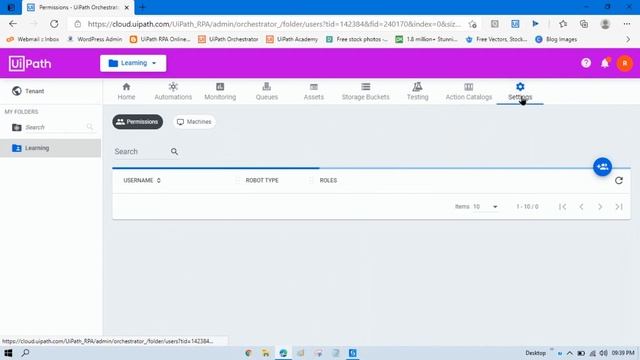Open the Home tab
This screenshot has width=640, height=360.
coord(126,91)
